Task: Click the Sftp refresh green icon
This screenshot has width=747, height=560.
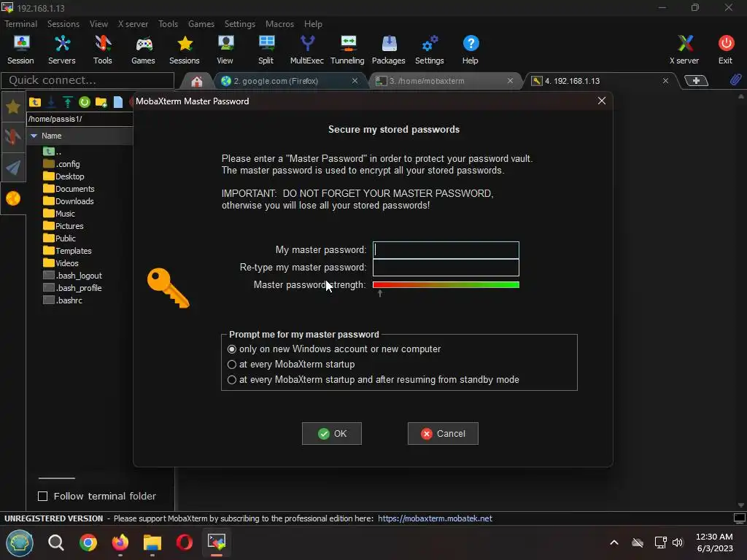Action: (x=85, y=102)
